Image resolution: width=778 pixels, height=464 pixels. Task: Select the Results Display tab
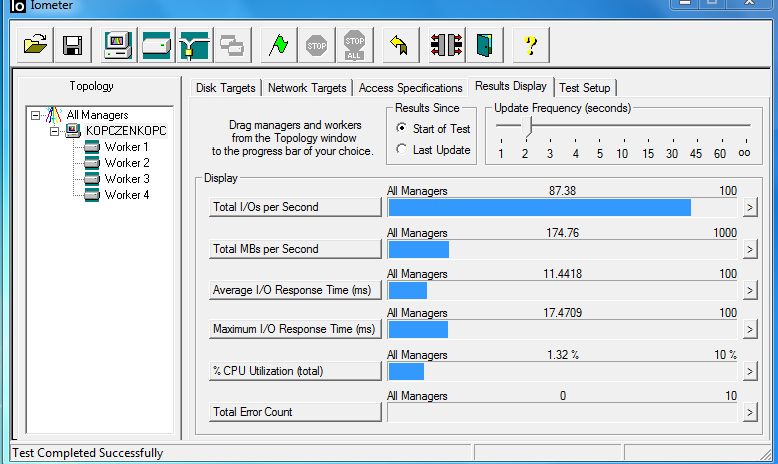point(511,86)
